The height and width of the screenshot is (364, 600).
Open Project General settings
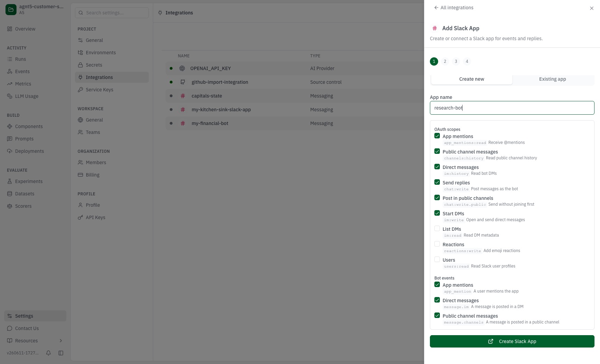(x=112, y=40)
